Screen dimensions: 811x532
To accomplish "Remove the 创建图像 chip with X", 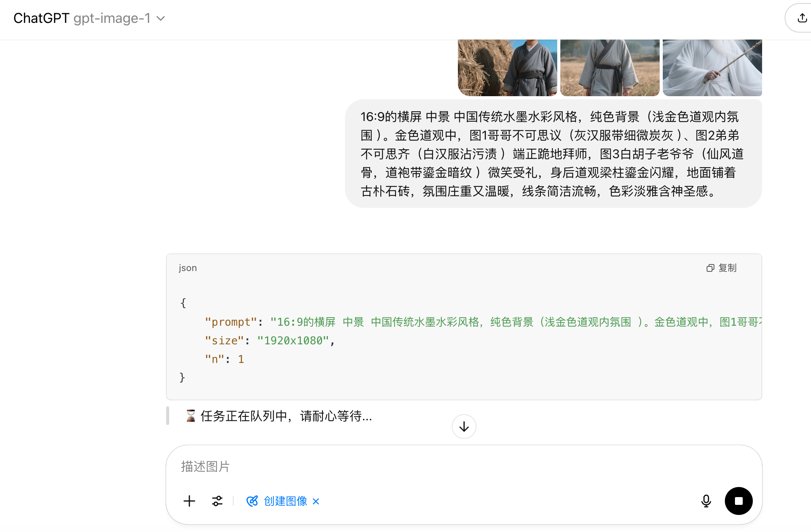I will (x=316, y=501).
